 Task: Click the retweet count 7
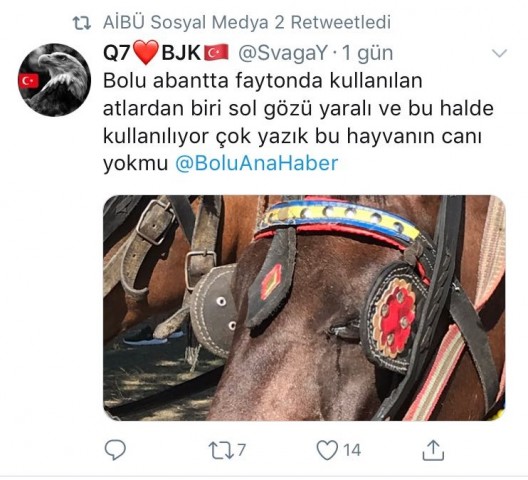coord(241,450)
